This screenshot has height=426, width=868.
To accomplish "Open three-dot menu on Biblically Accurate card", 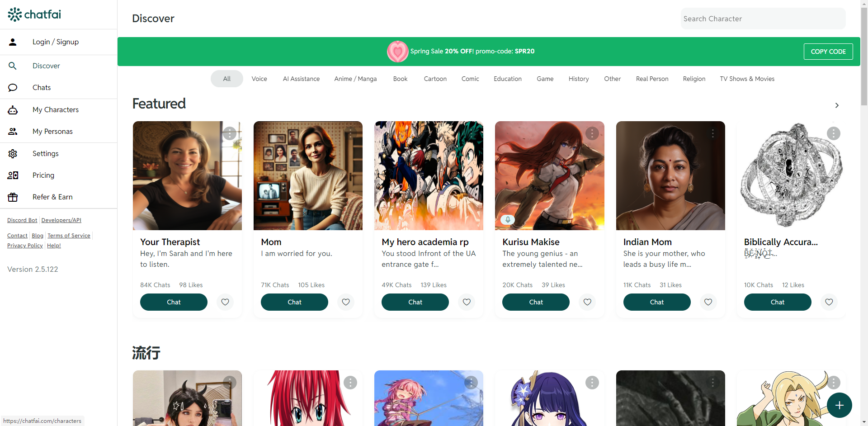I will pos(834,133).
